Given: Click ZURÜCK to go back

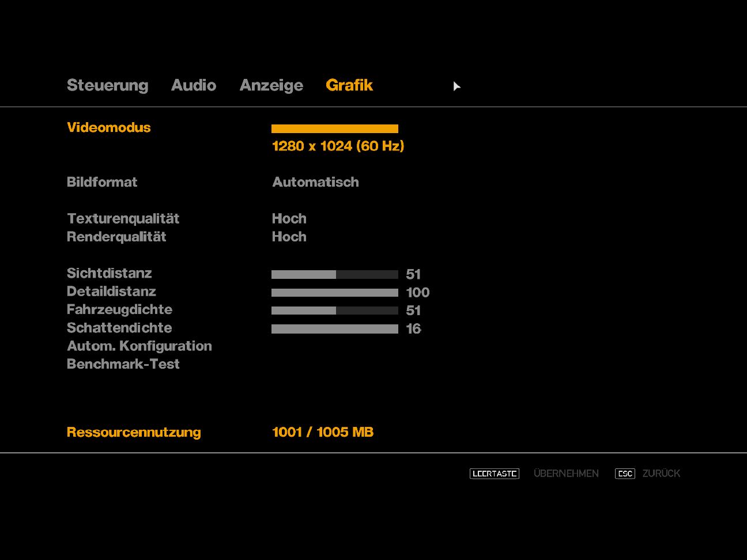Looking at the screenshot, I should pos(661,473).
